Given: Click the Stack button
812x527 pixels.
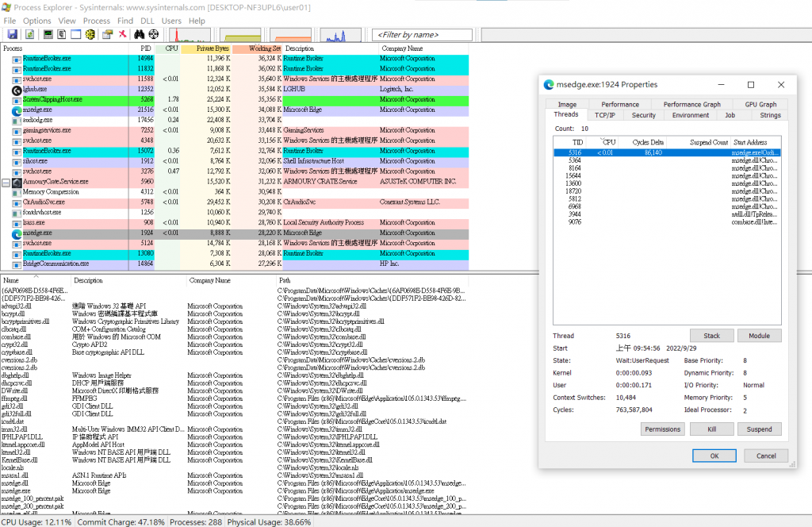Looking at the screenshot, I should tap(711, 336).
